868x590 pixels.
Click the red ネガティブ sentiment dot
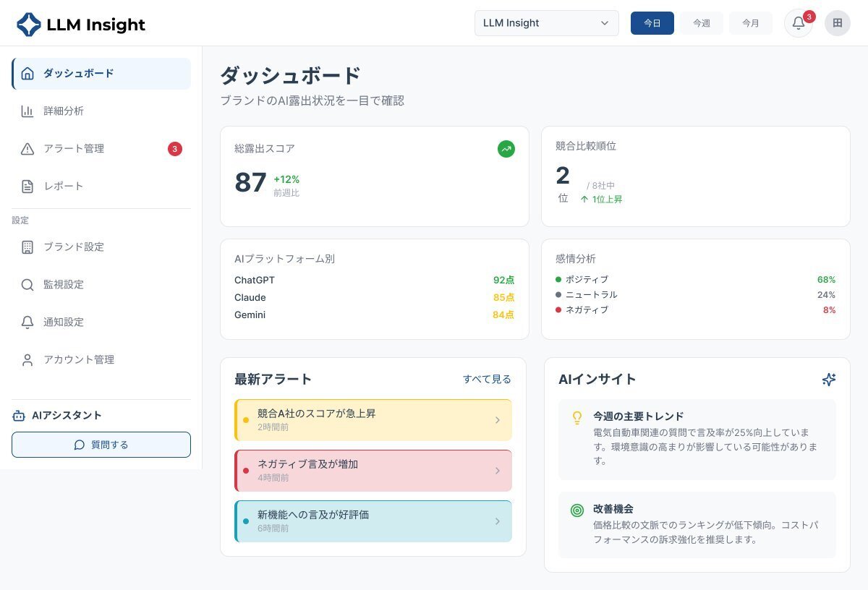pos(558,310)
